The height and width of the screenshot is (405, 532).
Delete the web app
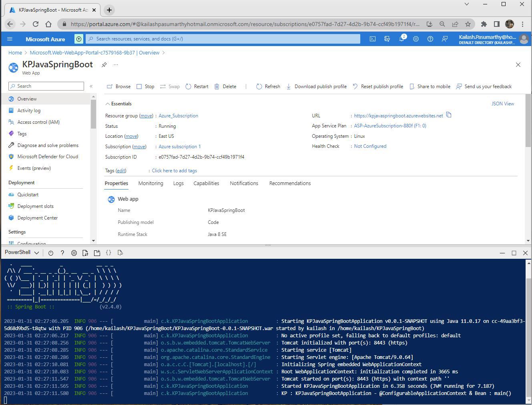(x=225, y=87)
